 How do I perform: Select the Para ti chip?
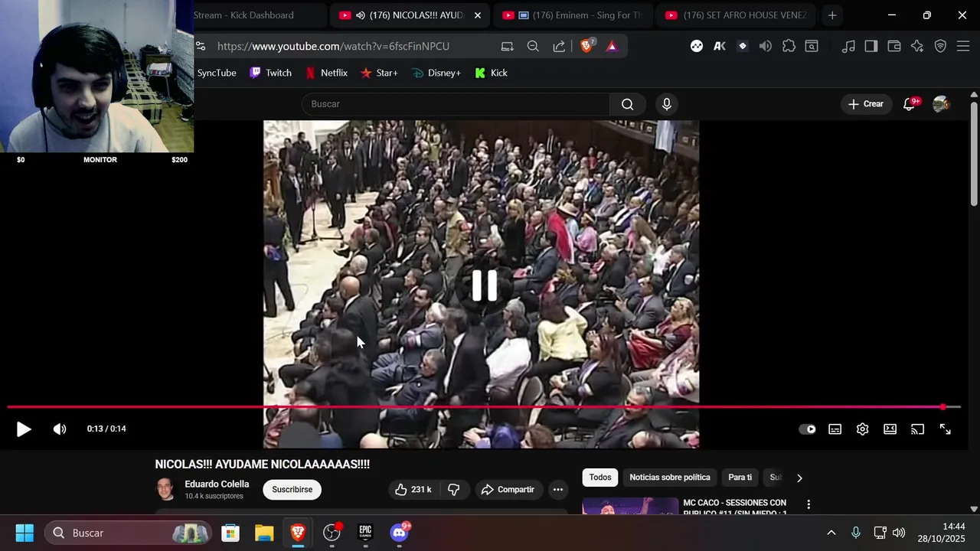740,478
